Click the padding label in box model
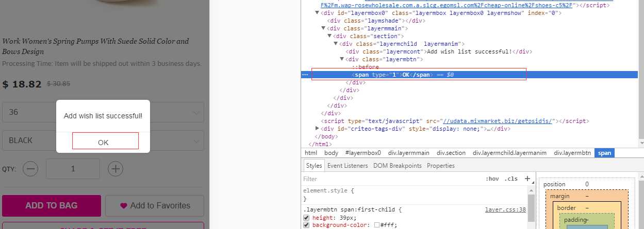Image resolution: width=644 pixels, height=229 pixels. pos(575,220)
